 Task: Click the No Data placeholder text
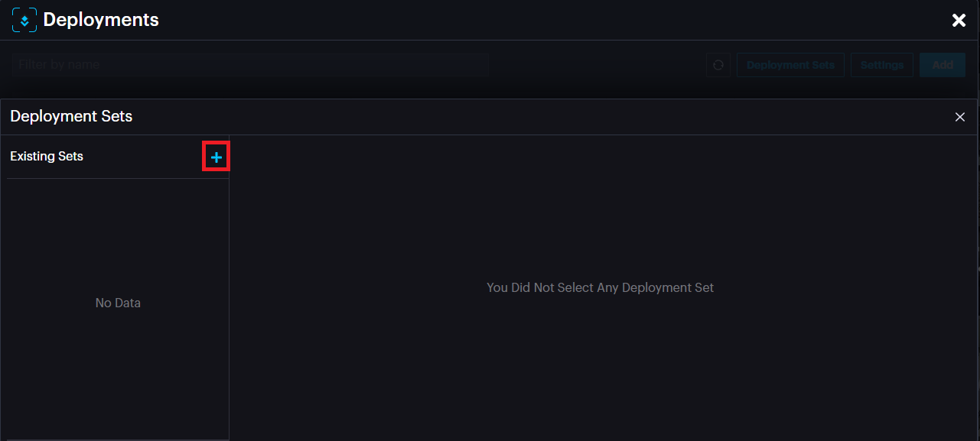(x=118, y=303)
